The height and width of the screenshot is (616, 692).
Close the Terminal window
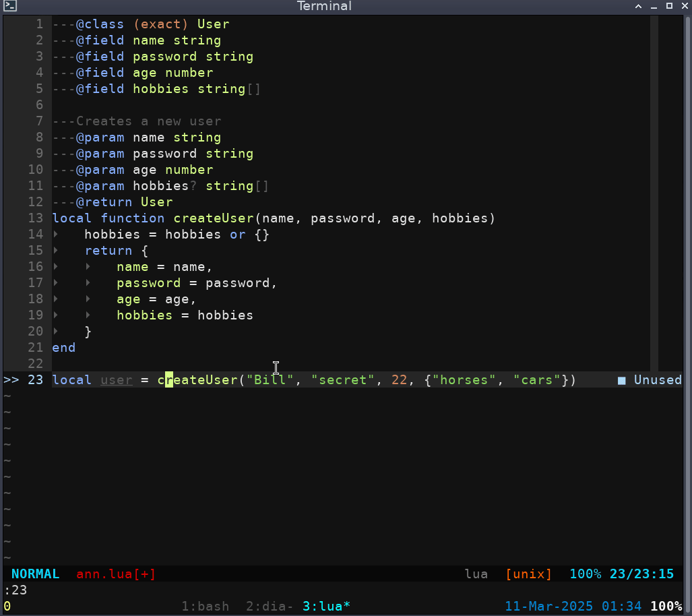point(685,6)
